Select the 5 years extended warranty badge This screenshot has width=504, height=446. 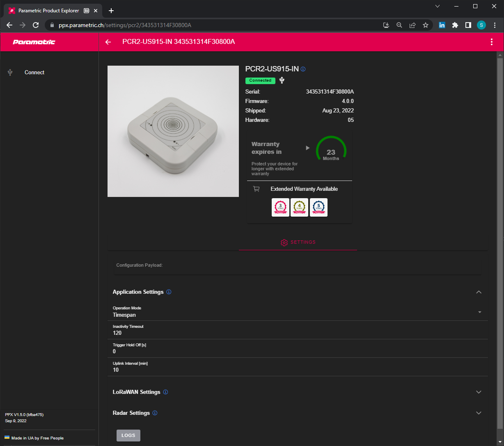pos(318,207)
